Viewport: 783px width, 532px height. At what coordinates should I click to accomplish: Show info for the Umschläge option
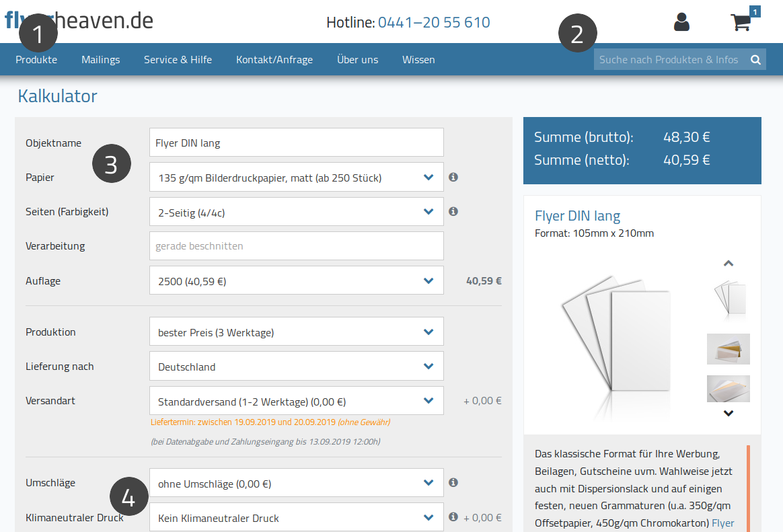(x=453, y=483)
